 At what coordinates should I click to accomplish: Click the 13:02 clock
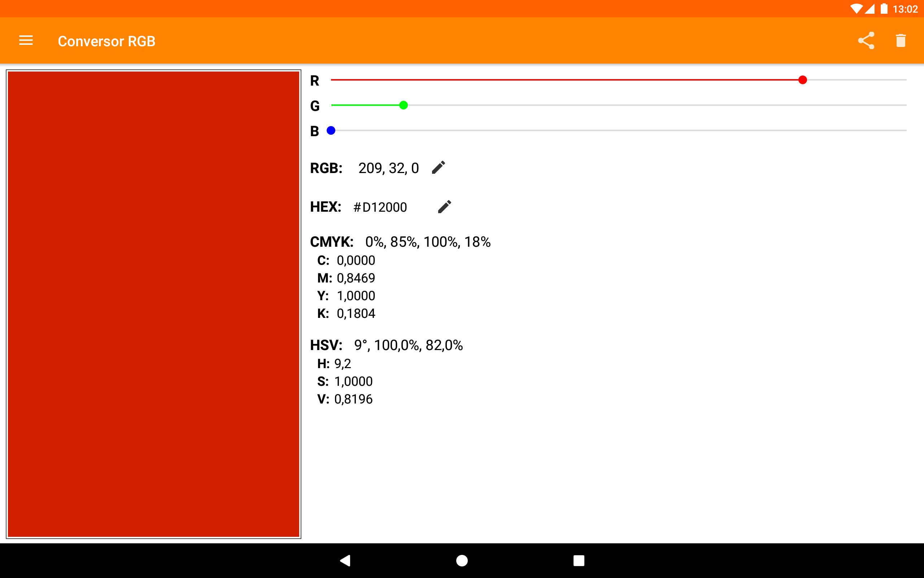tap(905, 9)
